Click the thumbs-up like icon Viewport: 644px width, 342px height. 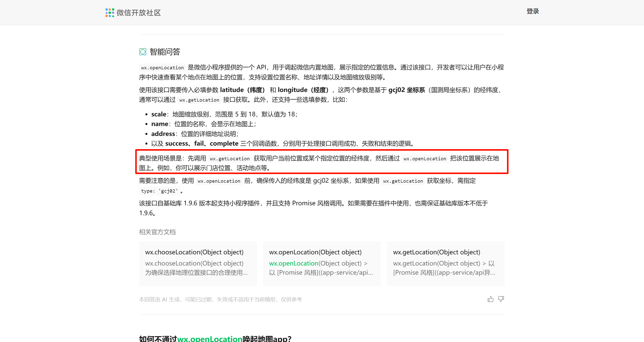[490, 299]
